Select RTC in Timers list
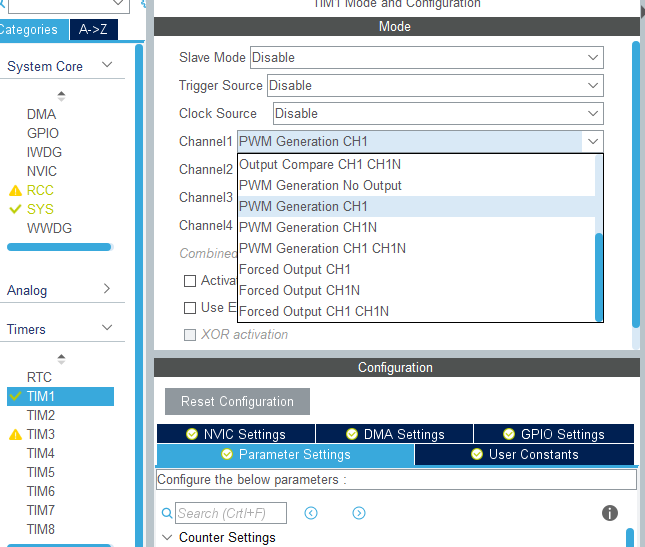Viewport: 645px width, 547px height. (x=39, y=377)
